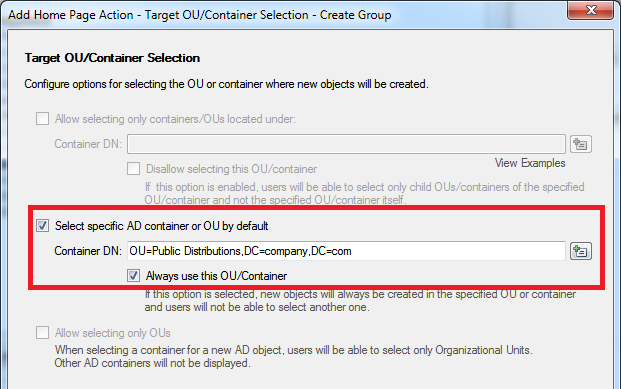Click the greyed-out 'Container DN:' label
Screen dimensions: 621x389
pyautogui.click(x=88, y=144)
